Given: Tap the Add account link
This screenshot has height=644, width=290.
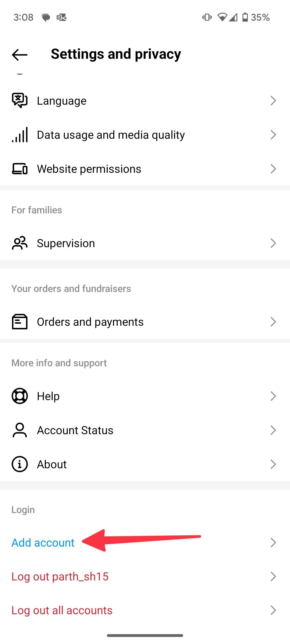Looking at the screenshot, I should pyautogui.click(x=43, y=543).
